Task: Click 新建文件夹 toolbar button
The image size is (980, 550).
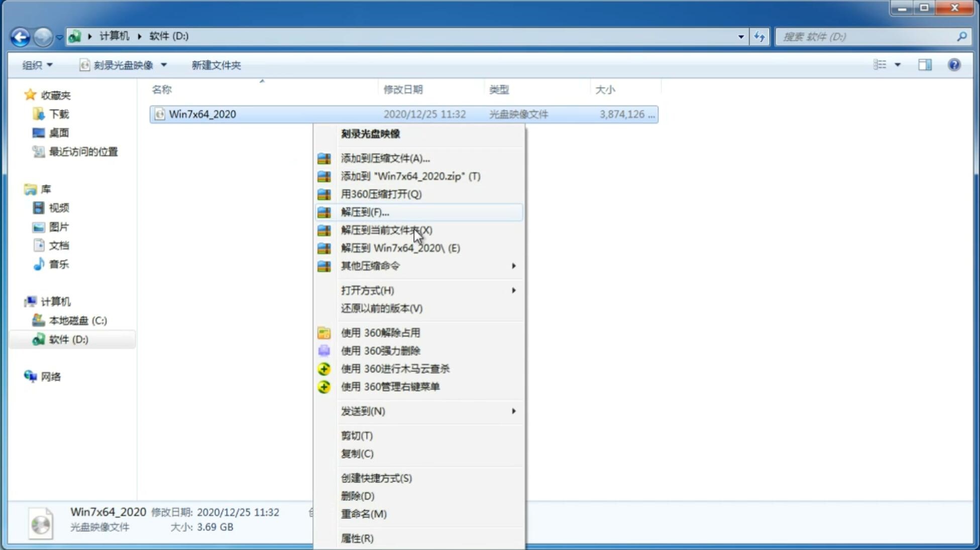Action: point(216,65)
